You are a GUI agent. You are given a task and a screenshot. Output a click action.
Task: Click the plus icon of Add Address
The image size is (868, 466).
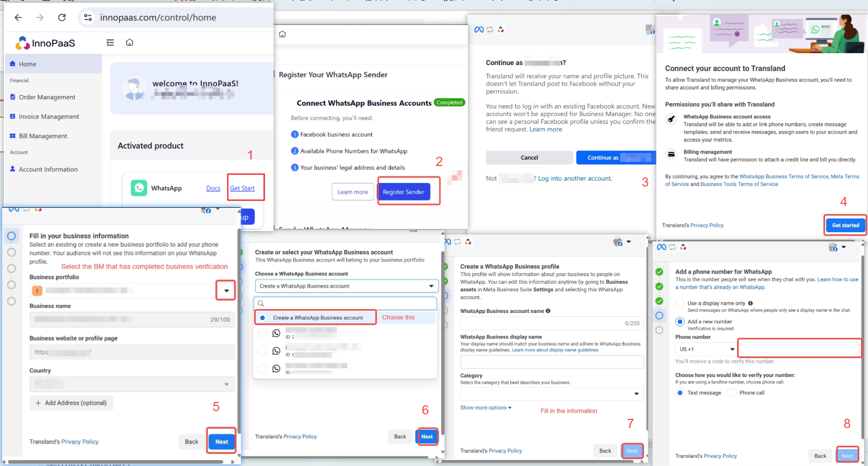pyautogui.click(x=38, y=403)
